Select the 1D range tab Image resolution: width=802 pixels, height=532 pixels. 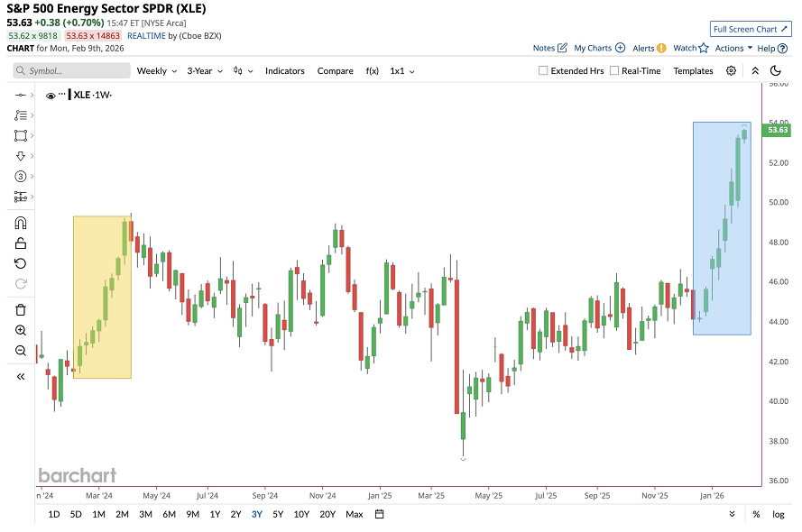pyautogui.click(x=54, y=514)
